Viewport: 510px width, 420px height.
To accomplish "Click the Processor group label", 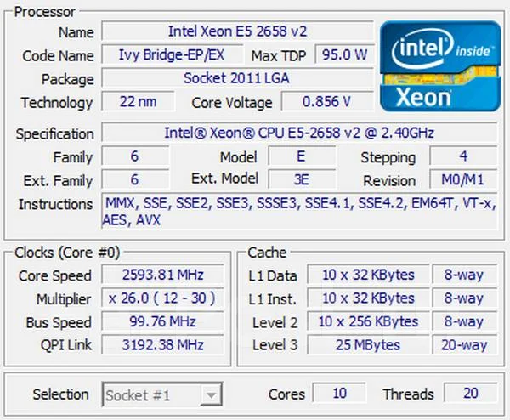I will pos(45,12).
